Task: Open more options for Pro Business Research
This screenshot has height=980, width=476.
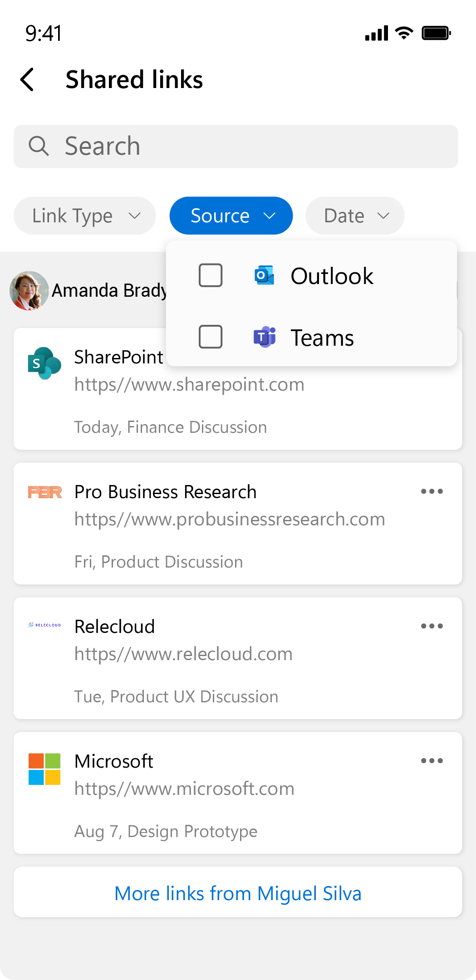Action: click(432, 491)
